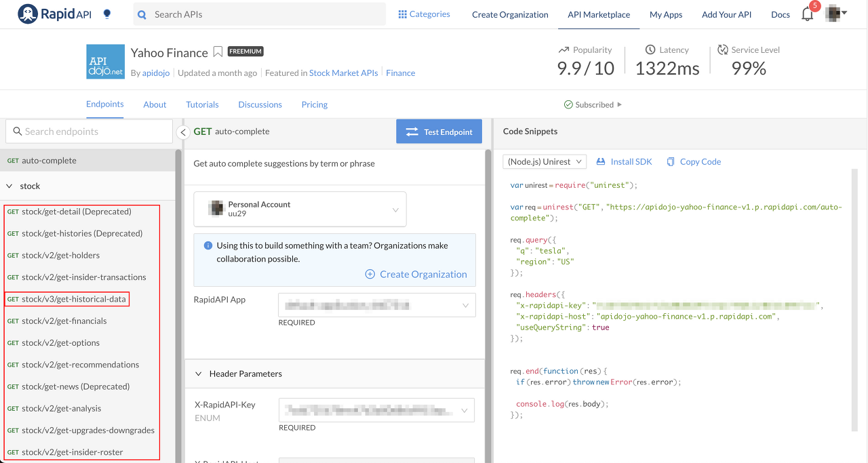The width and height of the screenshot is (868, 463).
Task: Open the Personal Account dropdown
Action: point(300,209)
